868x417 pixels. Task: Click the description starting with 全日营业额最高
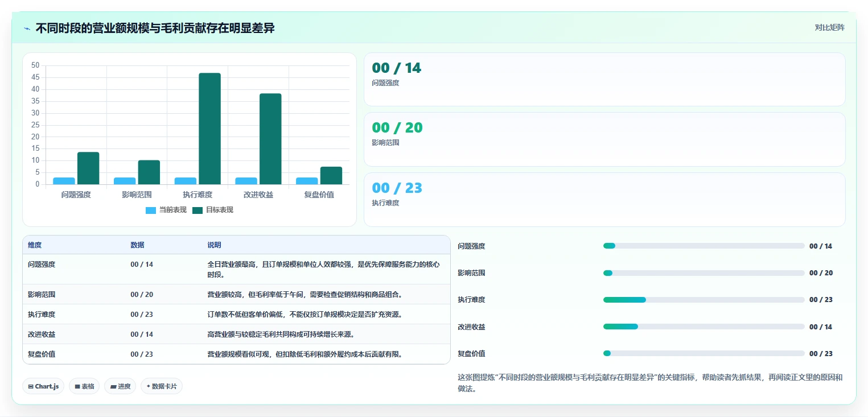tap(323, 270)
